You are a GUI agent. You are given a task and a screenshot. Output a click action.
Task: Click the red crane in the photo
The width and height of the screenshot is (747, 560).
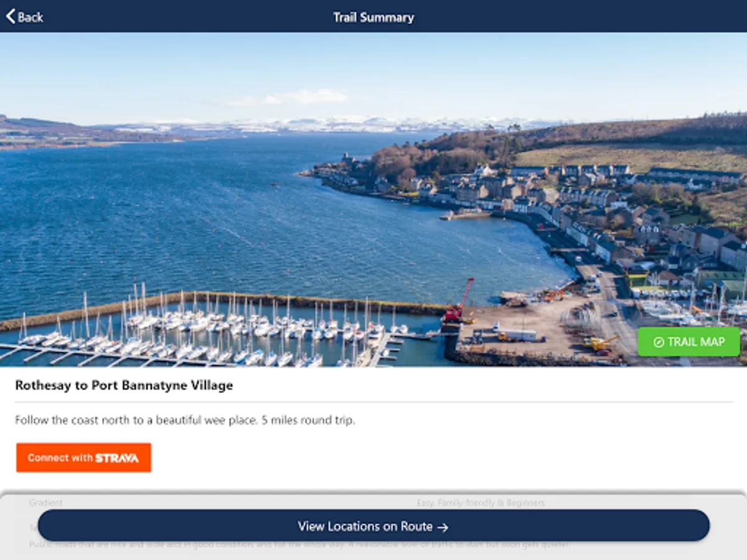point(459,301)
